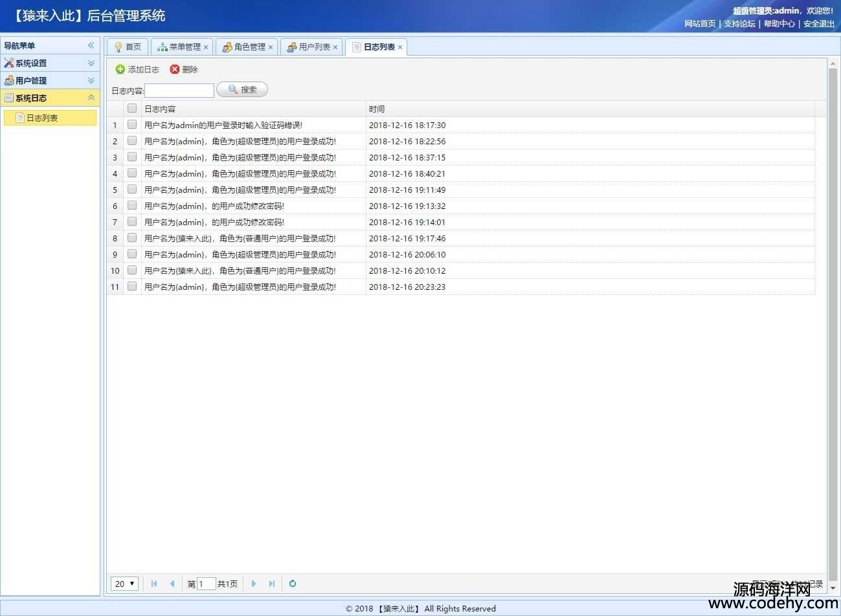Check the box for log row 10
This screenshot has width=841, height=616.
coord(132,270)
